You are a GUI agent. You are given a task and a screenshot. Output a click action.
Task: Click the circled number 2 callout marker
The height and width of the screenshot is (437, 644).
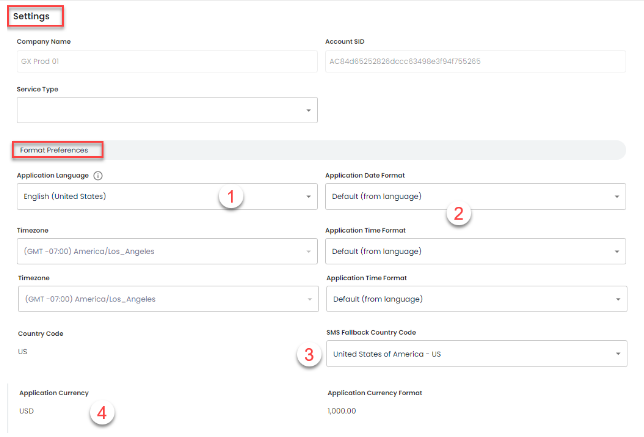pyautogui.click(x=458, y=212)
